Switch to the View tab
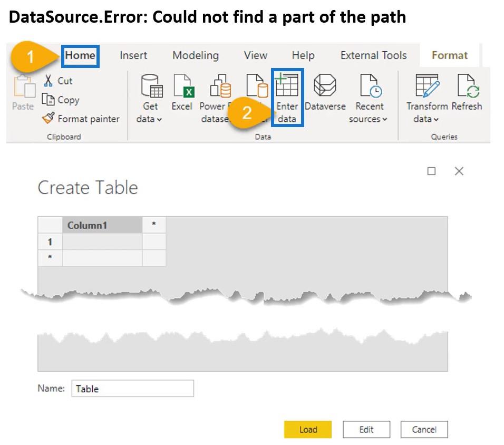Viewport: 504px width, 445px height. click(x=256, y=56)
